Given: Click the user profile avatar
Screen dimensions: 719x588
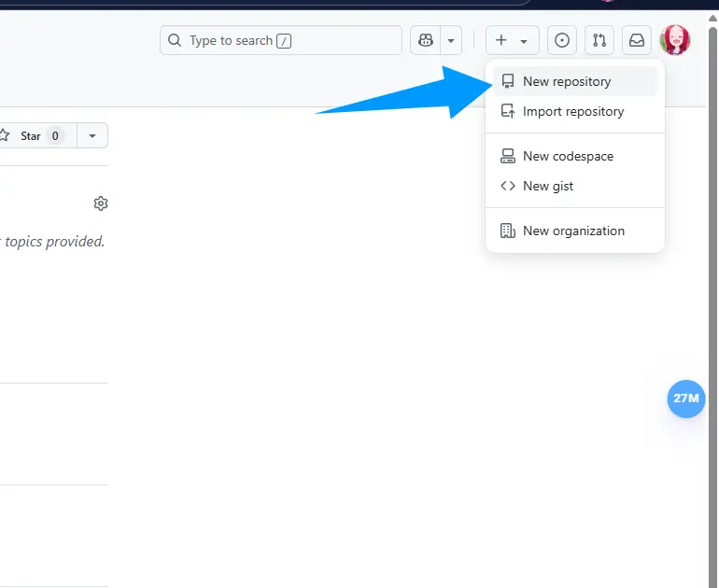Looking at the screenshot, I should (x=674, y=40).
